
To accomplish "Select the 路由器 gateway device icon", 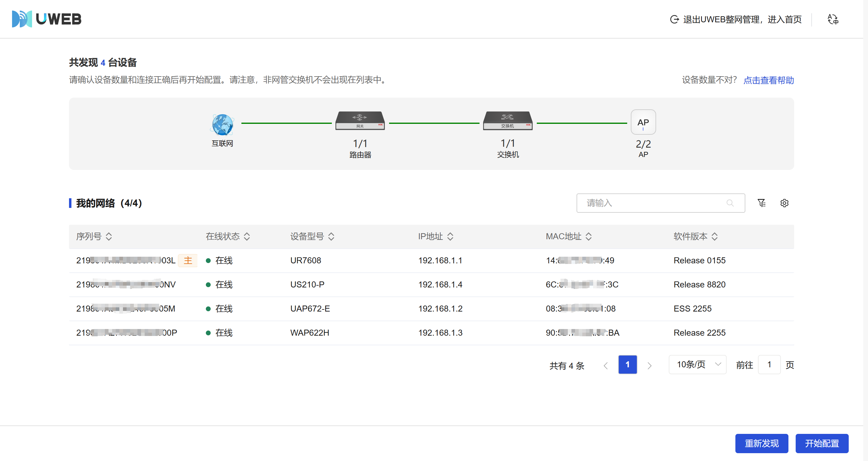I will pos(360,121).
